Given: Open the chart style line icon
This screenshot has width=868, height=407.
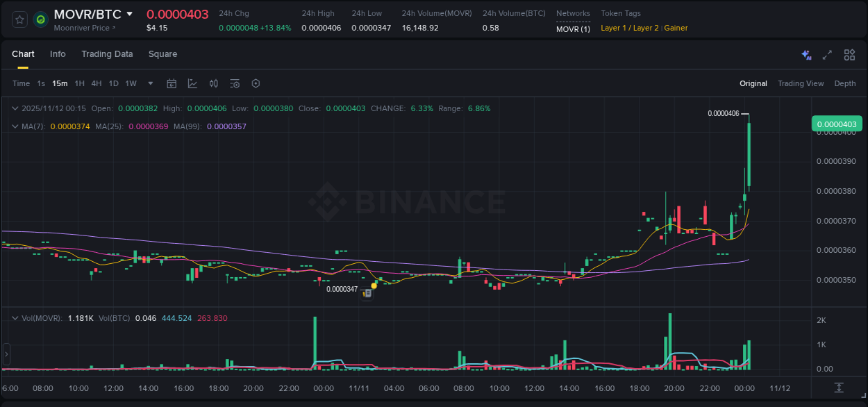Looking at the screenshot, I should (x=192, y=83).
